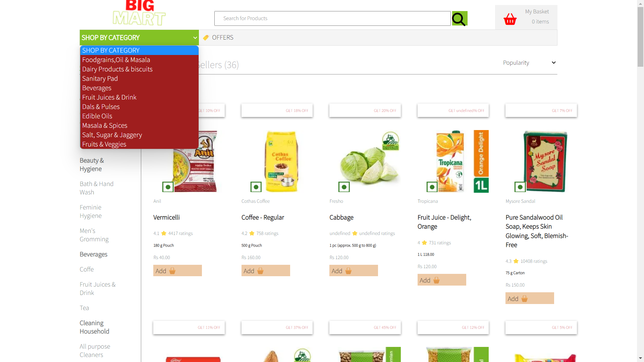This screenshot has width=644, height=362.
Task: Click the star rating icon for Coffee - Regular
Action: [252, 233]
